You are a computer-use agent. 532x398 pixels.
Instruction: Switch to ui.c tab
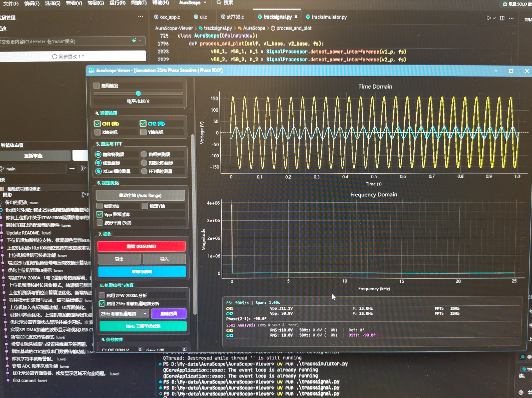click(x=200, y=17)
